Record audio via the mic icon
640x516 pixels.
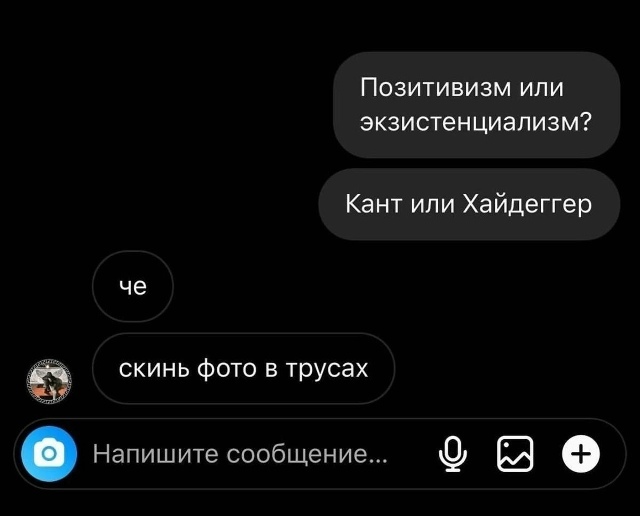click(453, 454)
